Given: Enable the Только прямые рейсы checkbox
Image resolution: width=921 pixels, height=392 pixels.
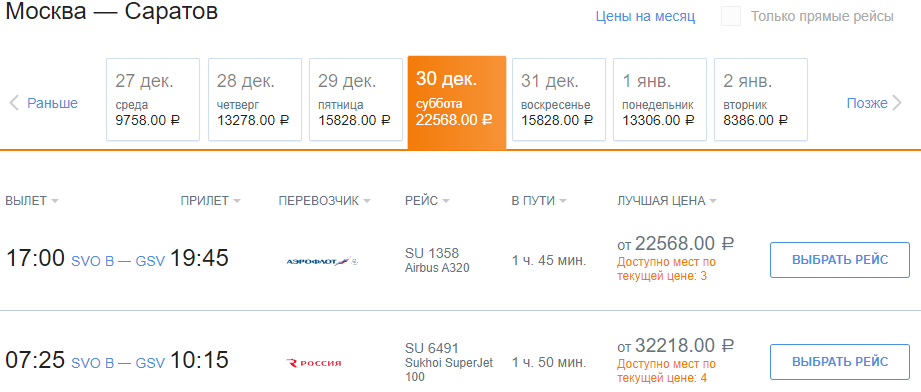Looking at the screenshot, I should coord(731,16).
